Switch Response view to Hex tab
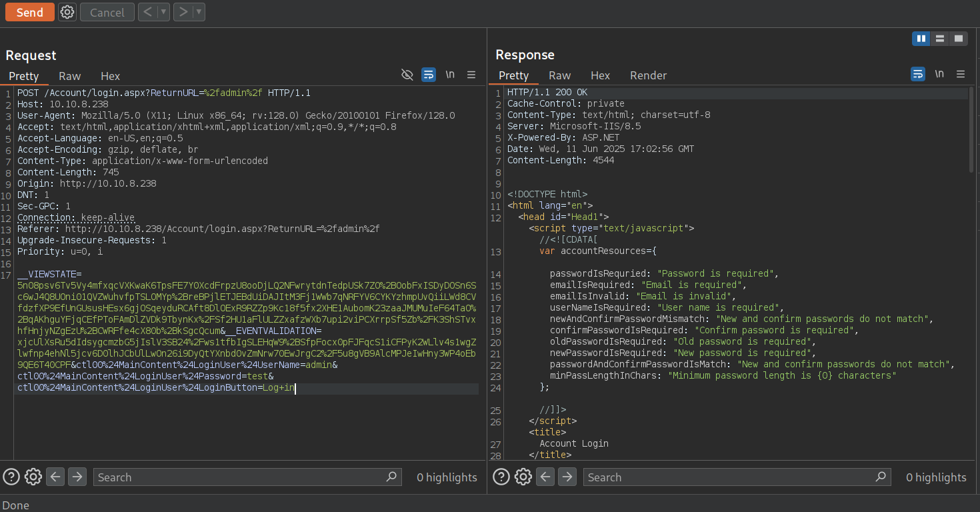Image resolution: width=980 pixels, height=512 pixels. click(601, 75)
